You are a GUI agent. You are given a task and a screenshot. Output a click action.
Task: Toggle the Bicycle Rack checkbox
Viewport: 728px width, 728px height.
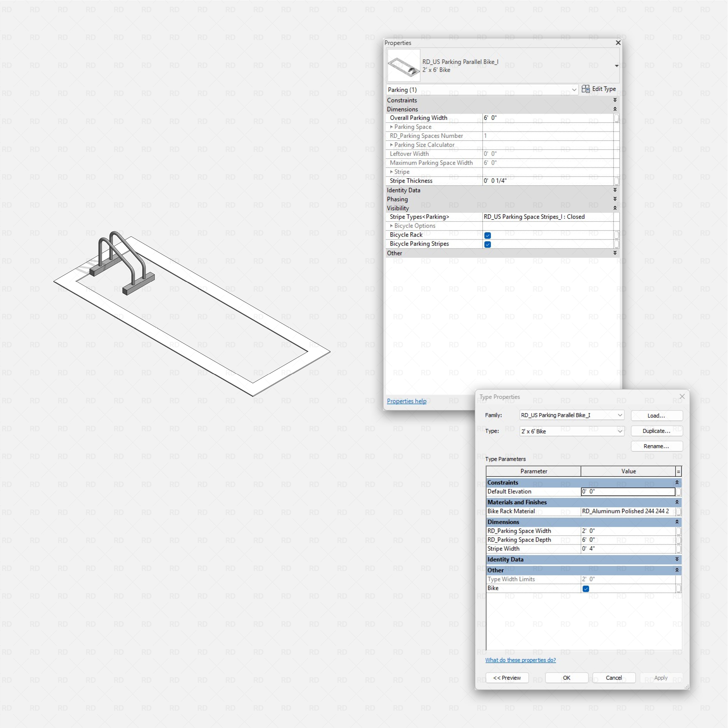click(x=488, y=235)
